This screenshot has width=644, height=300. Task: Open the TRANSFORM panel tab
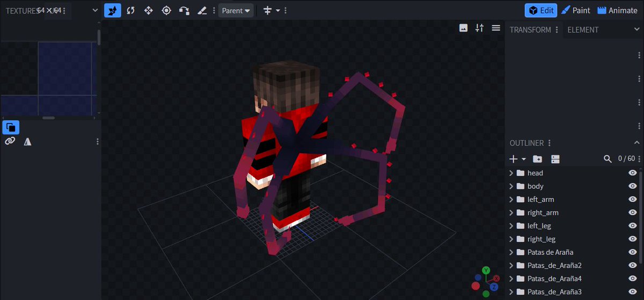pyautogui.click(x=530, y=30)
